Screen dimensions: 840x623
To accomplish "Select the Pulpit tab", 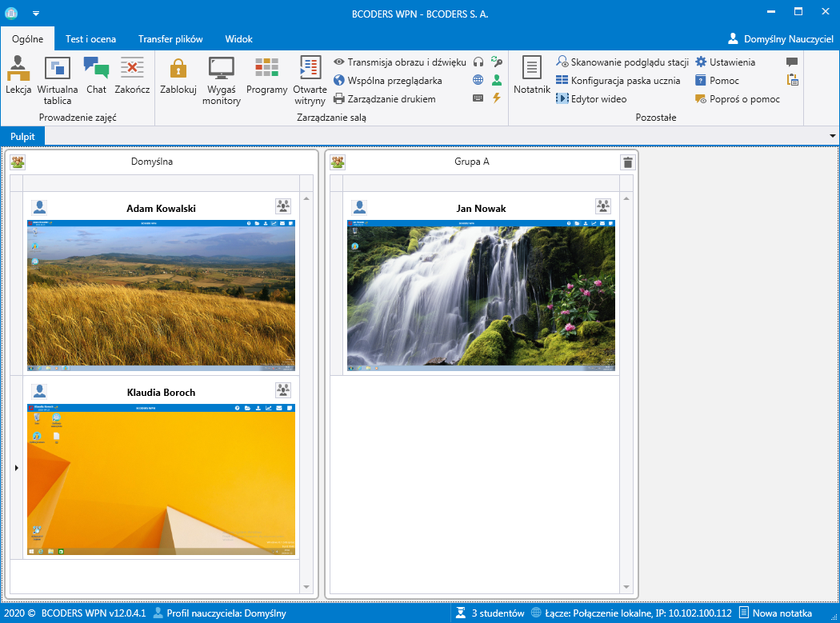I will (22, 137).
